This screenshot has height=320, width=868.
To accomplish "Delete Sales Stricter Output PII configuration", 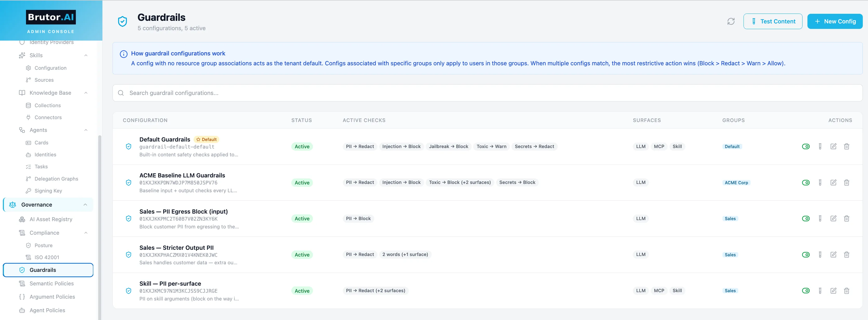I will (846, 255).
